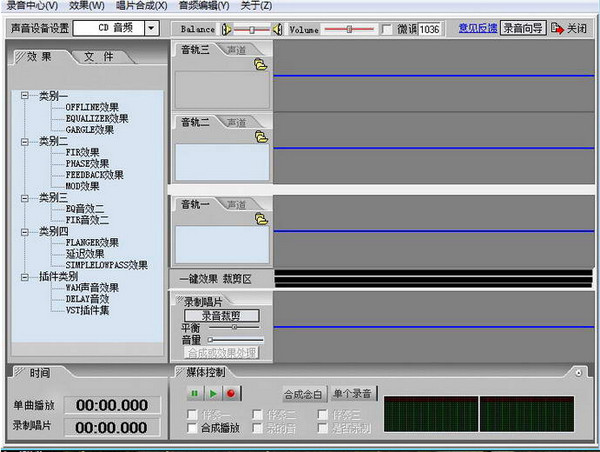Click the 录音裁剪 button
Viewport: 600px width, 452px height.
click(x=222, y=316)
